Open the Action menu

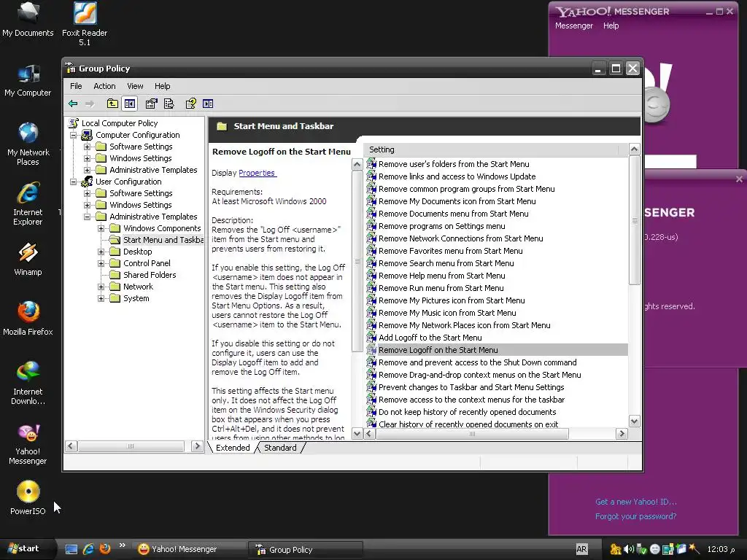tap(104, 86)
